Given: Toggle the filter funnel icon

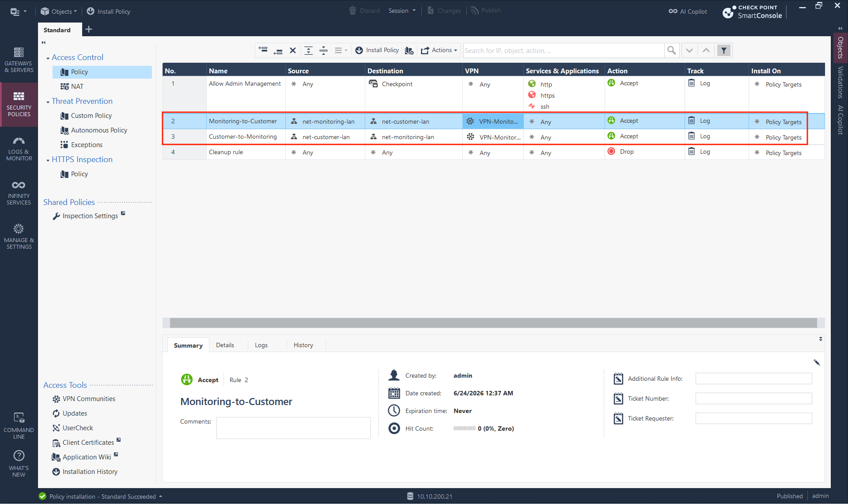Looking at the screenshot, I should click(723, 50).
